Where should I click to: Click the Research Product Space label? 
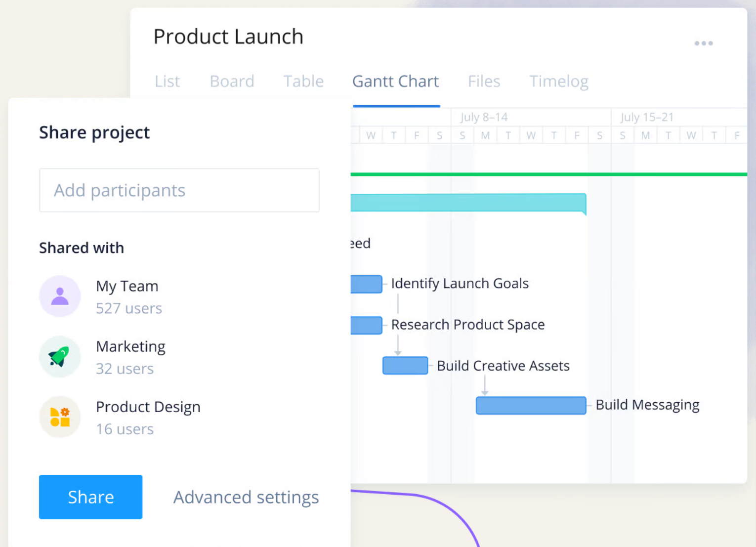pos(468,325)
